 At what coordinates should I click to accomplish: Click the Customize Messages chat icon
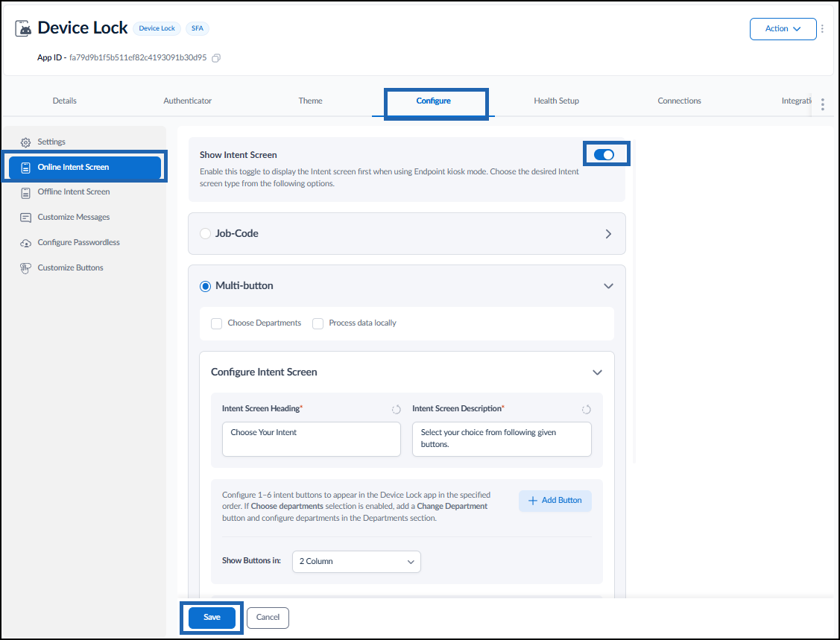(x=25, y=218)
